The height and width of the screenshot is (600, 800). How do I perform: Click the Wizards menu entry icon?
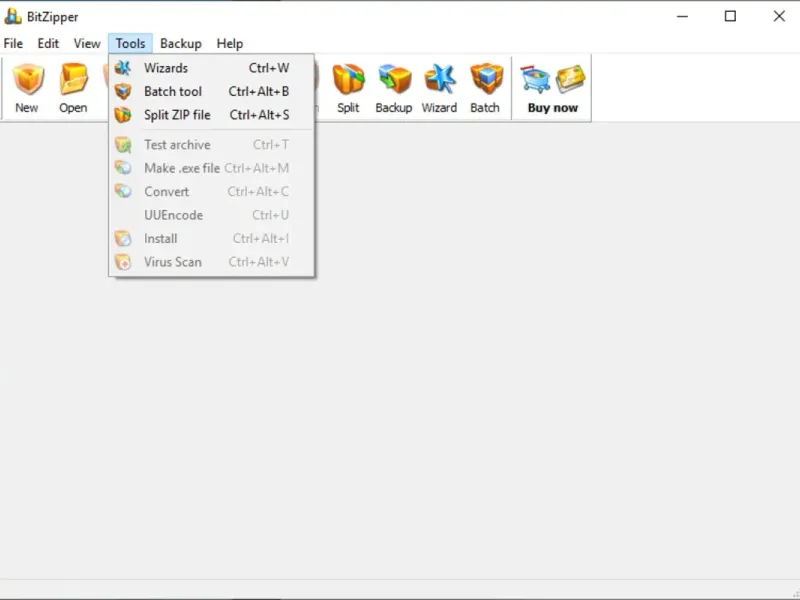pyautogui.click(x=122, y=68)
